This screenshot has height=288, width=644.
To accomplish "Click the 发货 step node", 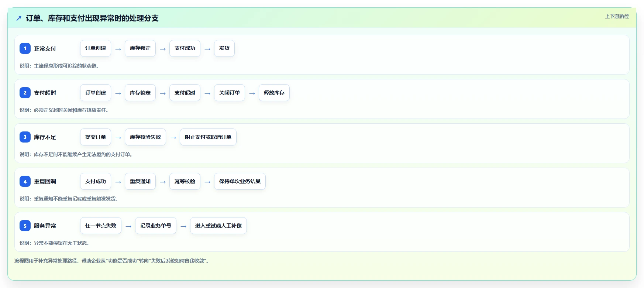I will pyautogui.click(x=224, y=48).
